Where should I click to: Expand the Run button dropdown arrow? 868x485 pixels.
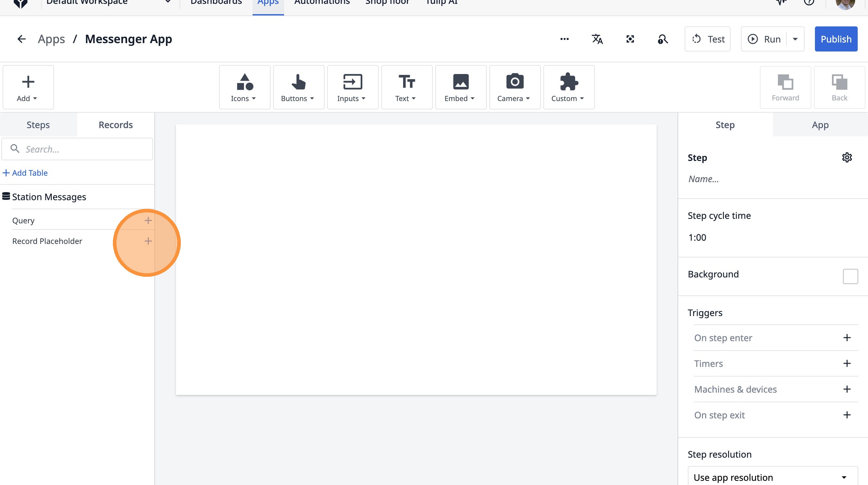pyautogui.click(x=795, y=39)
